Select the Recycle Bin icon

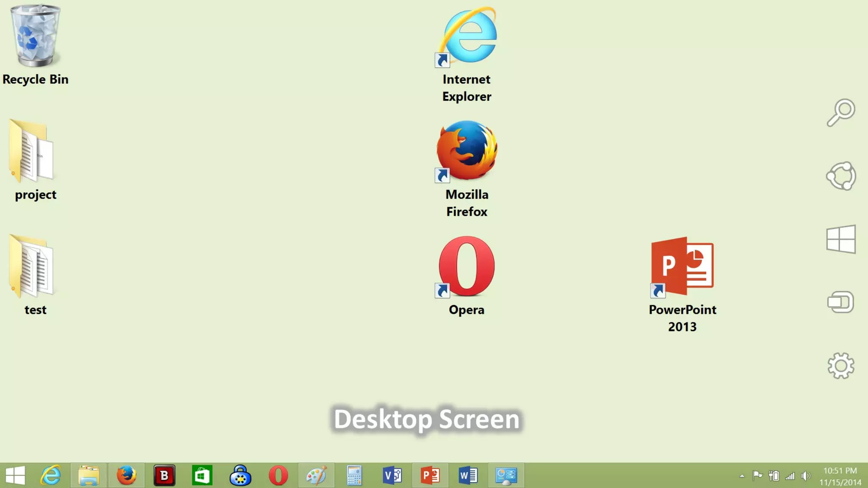point(35,37)
